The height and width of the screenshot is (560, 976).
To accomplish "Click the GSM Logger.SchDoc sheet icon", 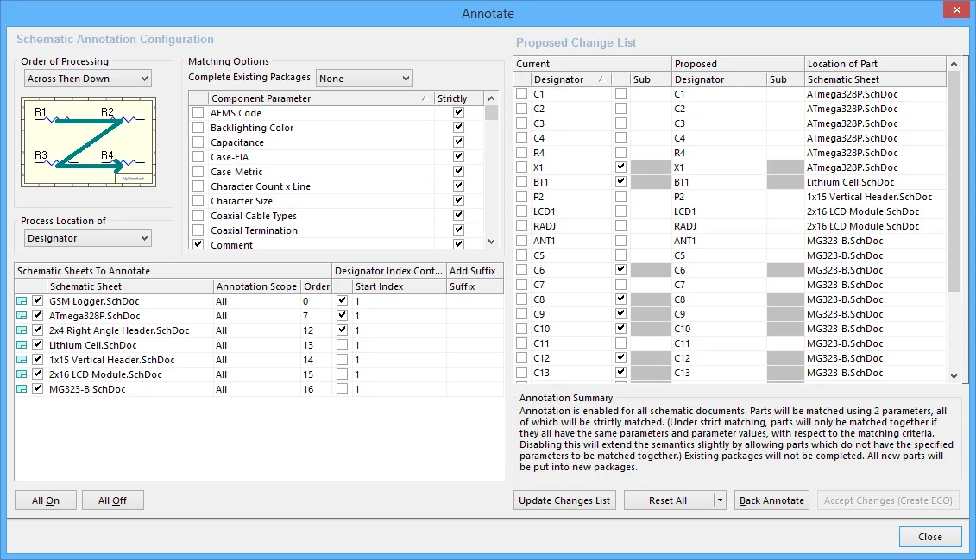I will coord(22,301).
